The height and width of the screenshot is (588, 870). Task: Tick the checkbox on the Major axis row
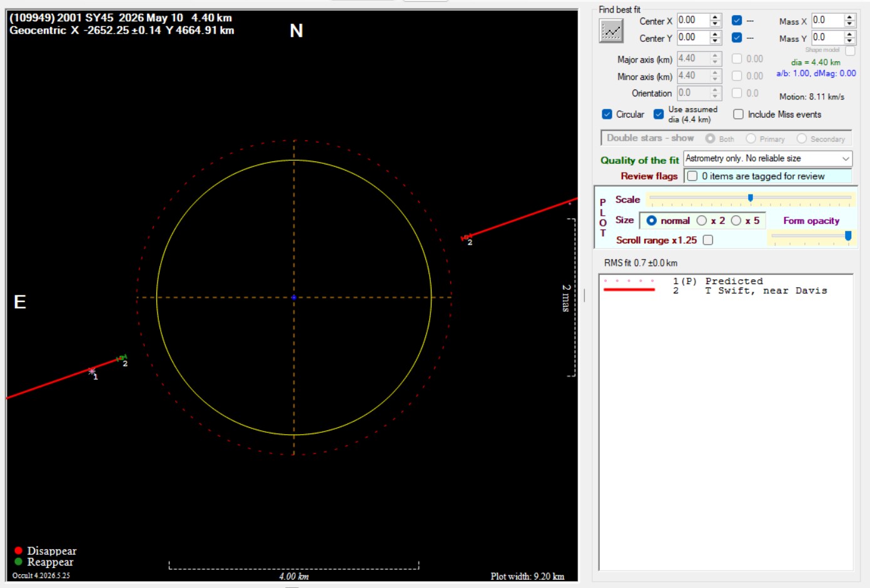coord(737,59)
